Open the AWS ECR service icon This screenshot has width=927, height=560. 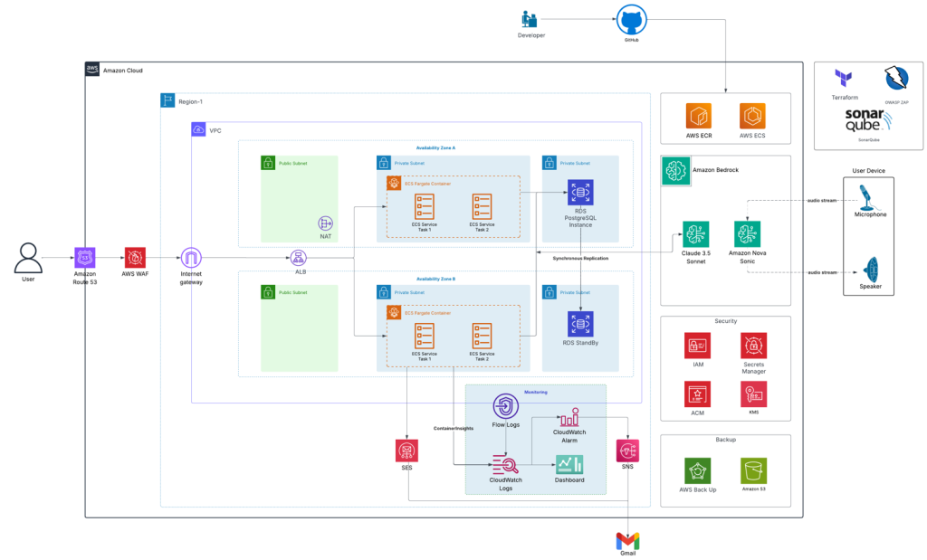click(x=699, y=115)
